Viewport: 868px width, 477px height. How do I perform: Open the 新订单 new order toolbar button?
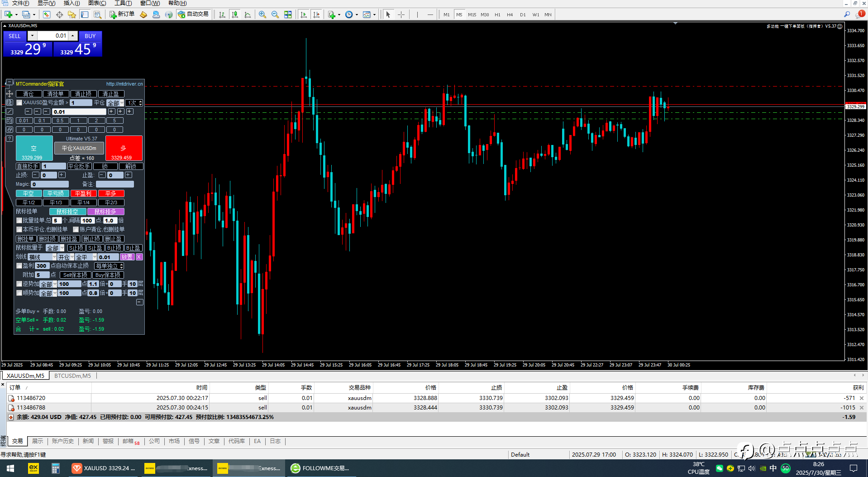click(122, 14)
